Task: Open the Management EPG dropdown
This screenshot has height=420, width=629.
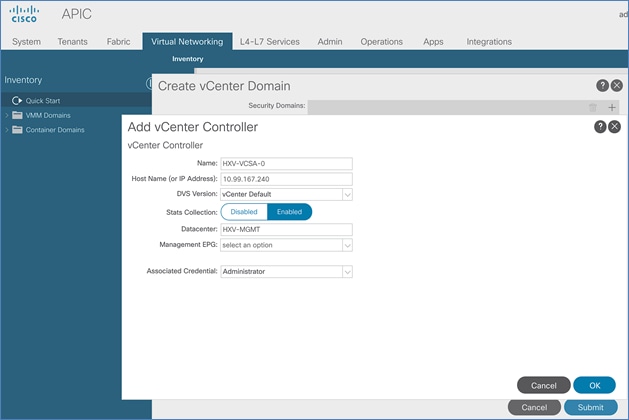Action: pos(347,245)
